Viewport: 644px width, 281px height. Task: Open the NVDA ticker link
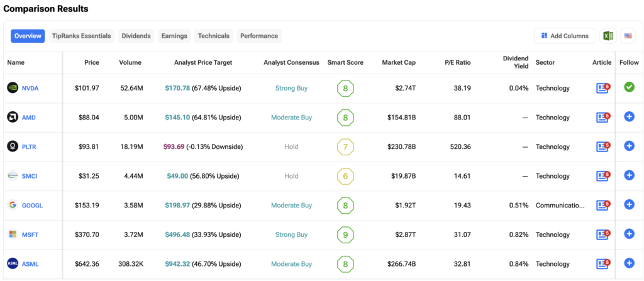coord(30,88)
